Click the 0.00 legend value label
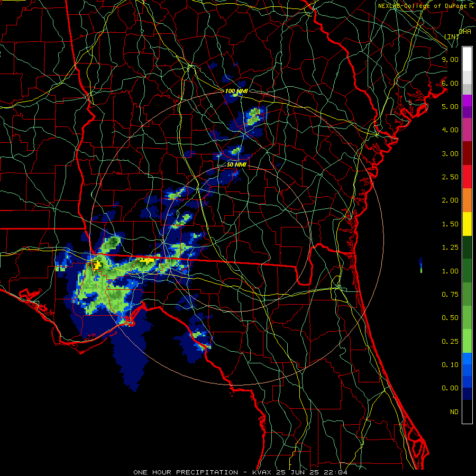The width and height of the screenshot is (476, 476). pyautogui.click(x=450, y=388)
